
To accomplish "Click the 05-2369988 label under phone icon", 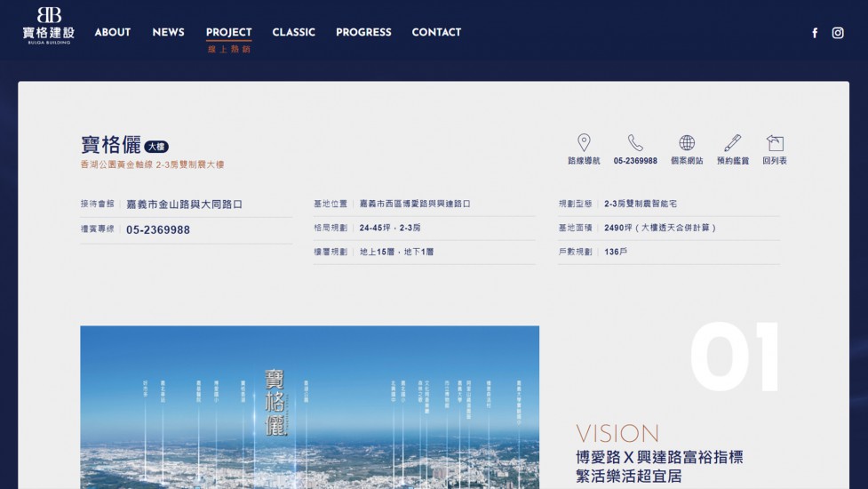I will coord(635,161).
